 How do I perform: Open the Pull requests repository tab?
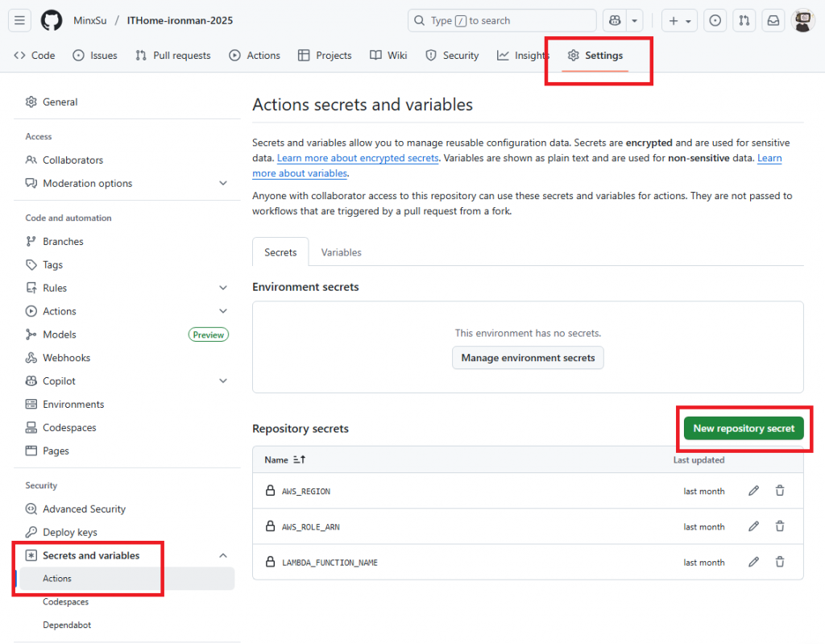coord(172,56)
